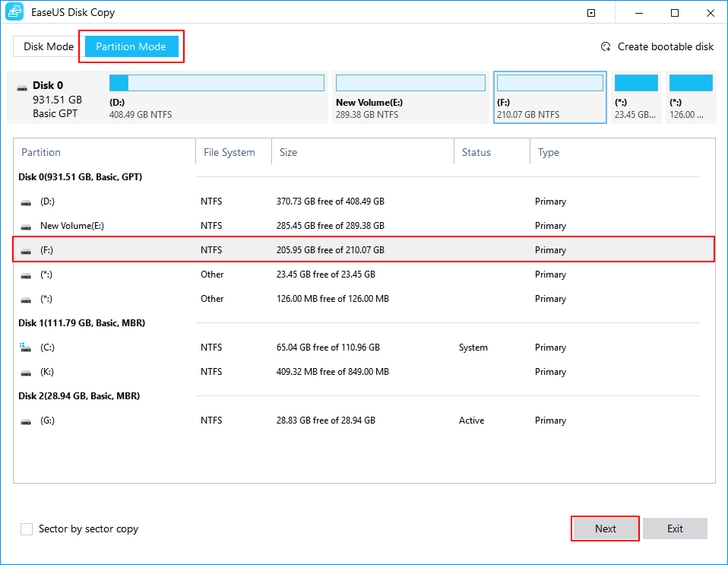Click the Exit button
728x565 pixels.
[x=675, y=528]
